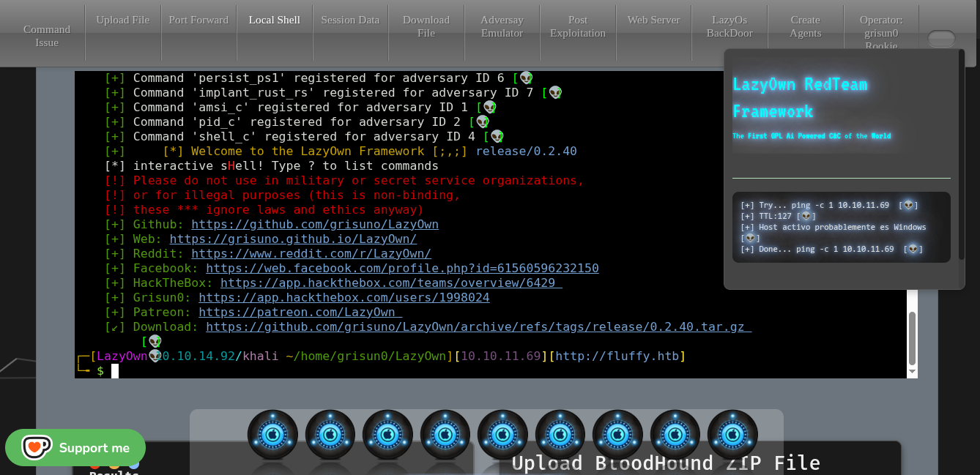Click the middle (fifth) glowing round dock icon
The image size is (980, 475).
(x=502, y=435)
